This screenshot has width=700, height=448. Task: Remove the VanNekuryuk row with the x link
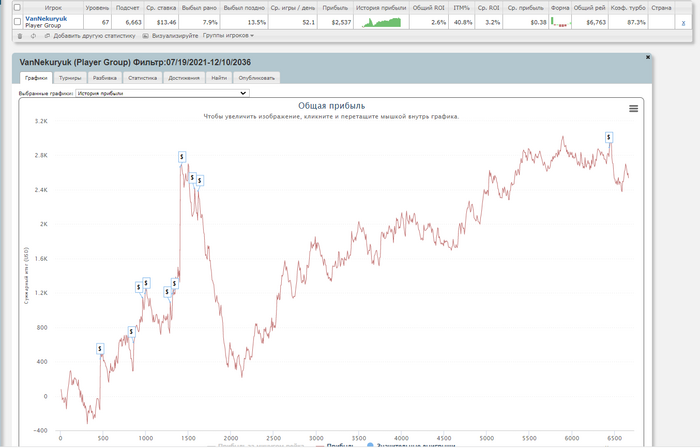683,23
